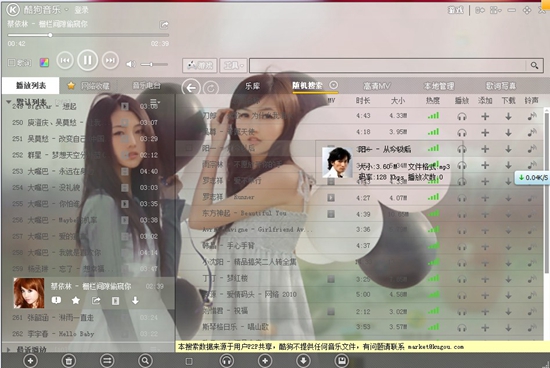Search the playlist with the bottom magnifier button
The height and width of the screenshot is (368, 550).
(x=145, y=360)
